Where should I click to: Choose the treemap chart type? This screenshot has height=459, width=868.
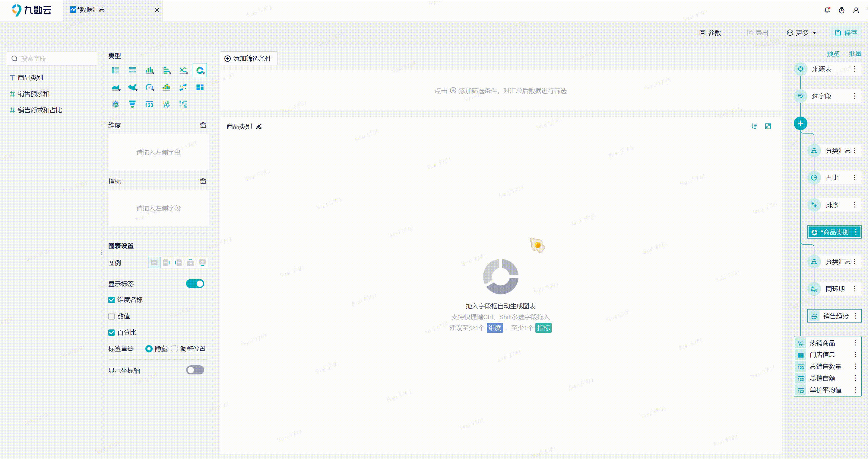tap(200, 87)
